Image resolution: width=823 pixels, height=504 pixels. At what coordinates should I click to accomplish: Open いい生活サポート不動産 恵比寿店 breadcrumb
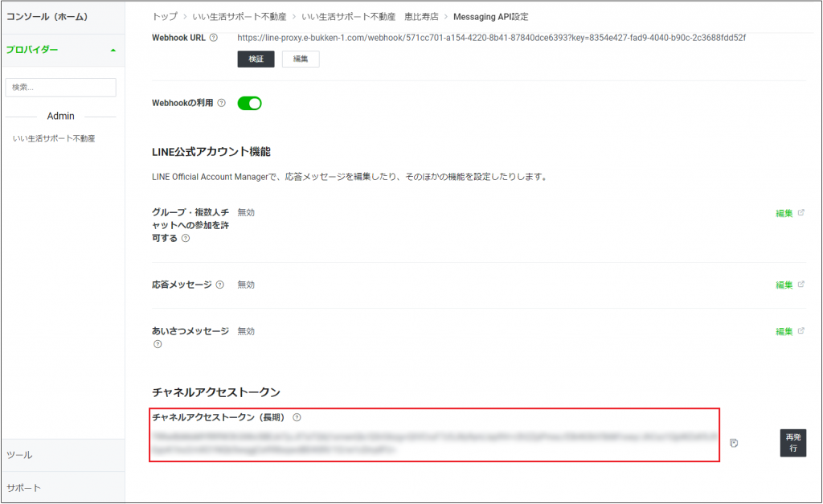(370, 17)
